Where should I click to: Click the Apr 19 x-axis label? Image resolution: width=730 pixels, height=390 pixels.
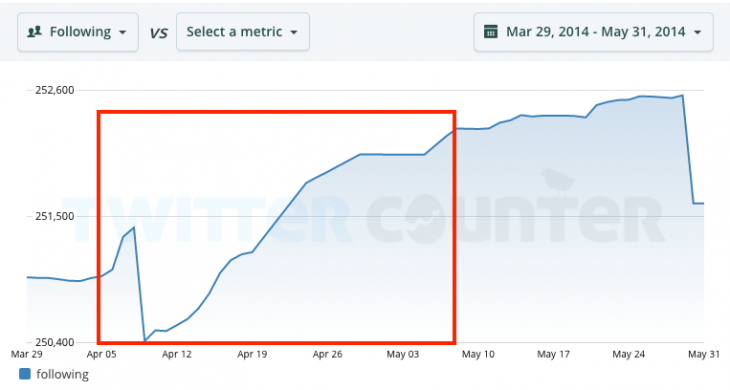252,354
